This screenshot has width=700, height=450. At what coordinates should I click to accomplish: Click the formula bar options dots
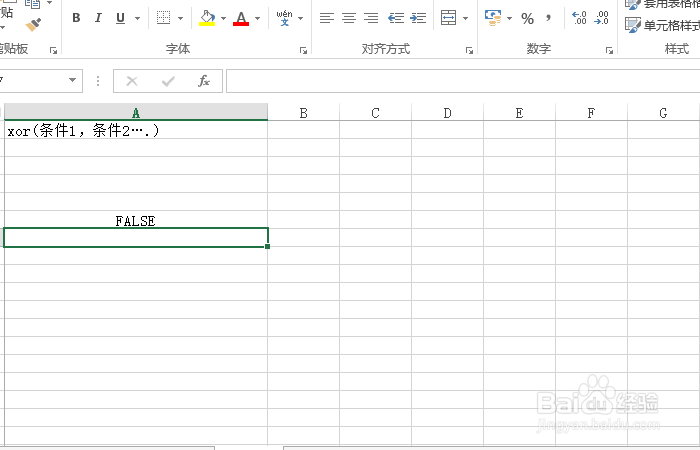98,81
